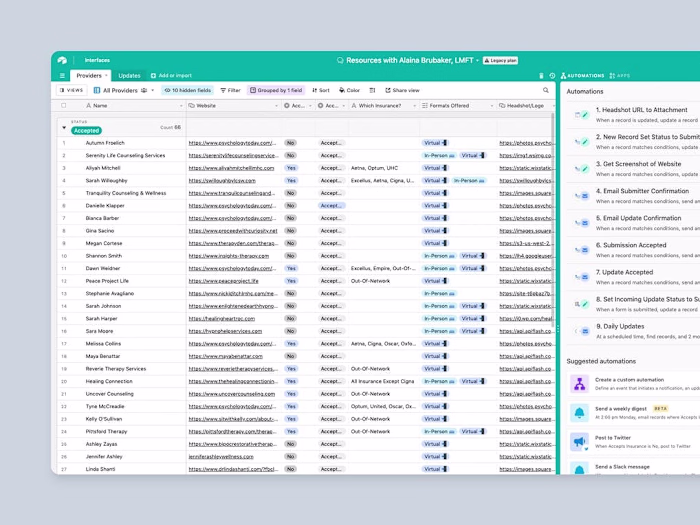Screen dimensions: 700x525
Task: Open the jenniferashleywellness.com link
Action: (x=221, y=457)
